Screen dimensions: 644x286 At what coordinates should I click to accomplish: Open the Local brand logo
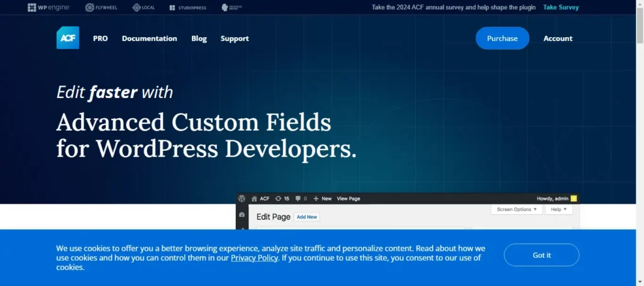(144, 8)
